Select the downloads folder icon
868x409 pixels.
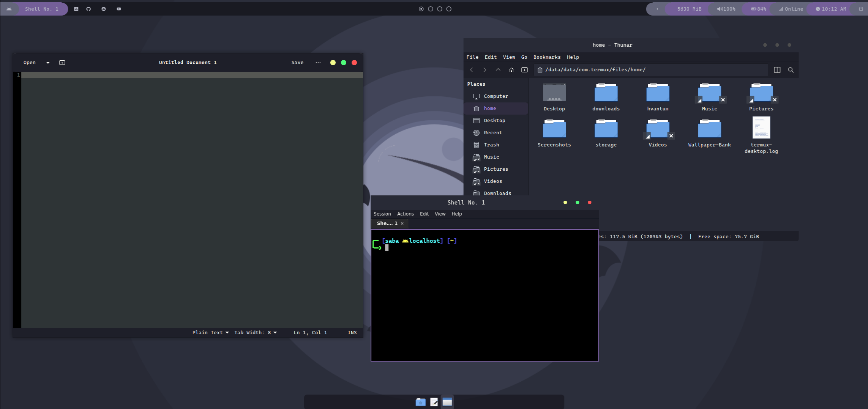coord(606,93)
